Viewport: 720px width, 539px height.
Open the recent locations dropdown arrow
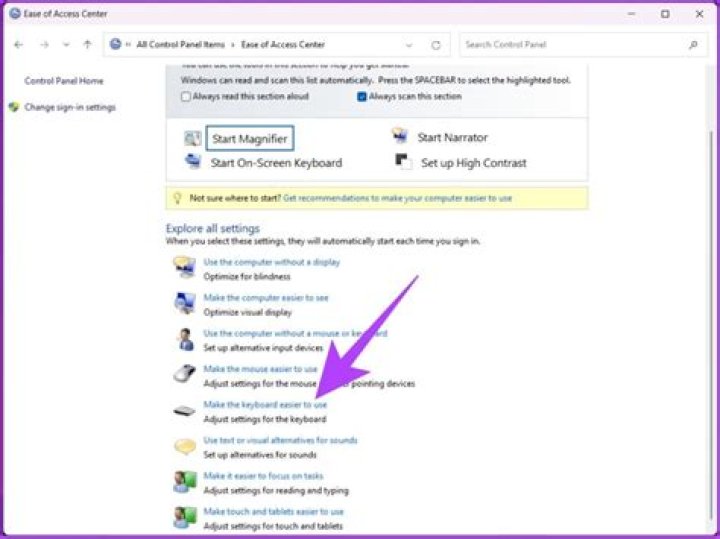(66, 45)
